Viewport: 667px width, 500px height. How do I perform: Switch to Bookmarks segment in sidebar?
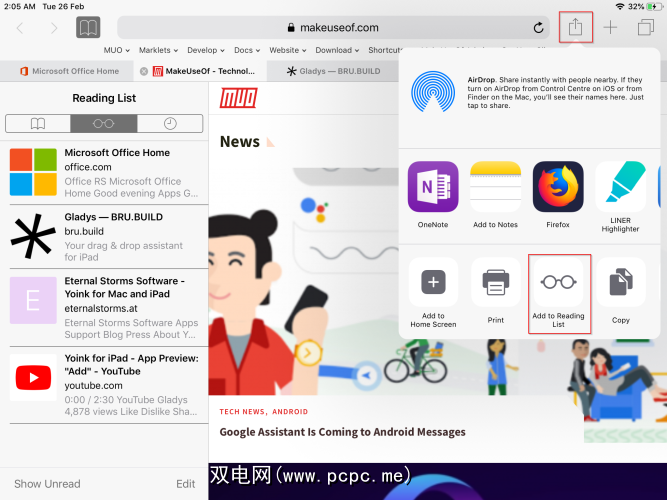point(38,123)
